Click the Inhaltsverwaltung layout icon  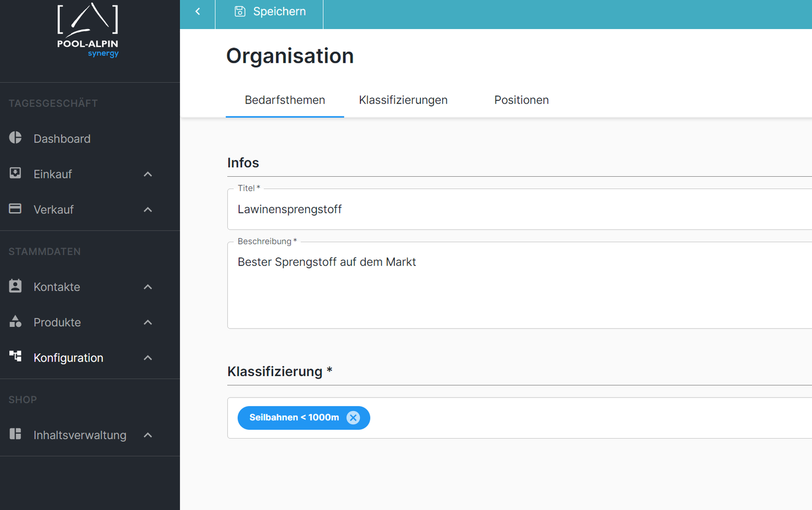coord(16,434)
